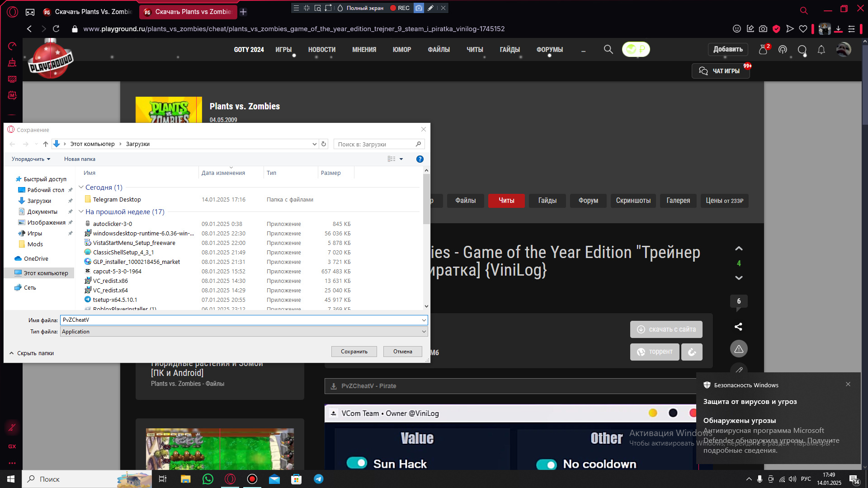This screenshot has height=488, width=868.
Task: Select Рабочий стол in navigation pane
Action: click(x=46, y=190)
